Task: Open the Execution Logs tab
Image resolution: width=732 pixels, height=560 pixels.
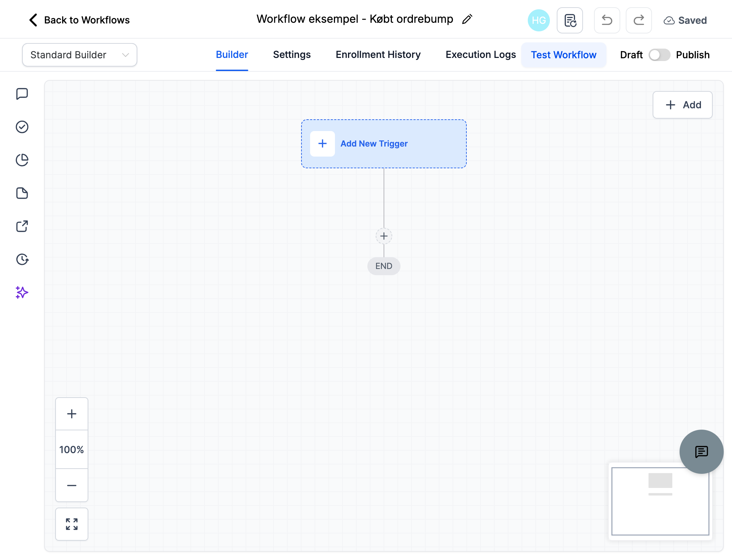Action: tap(481, 54)
